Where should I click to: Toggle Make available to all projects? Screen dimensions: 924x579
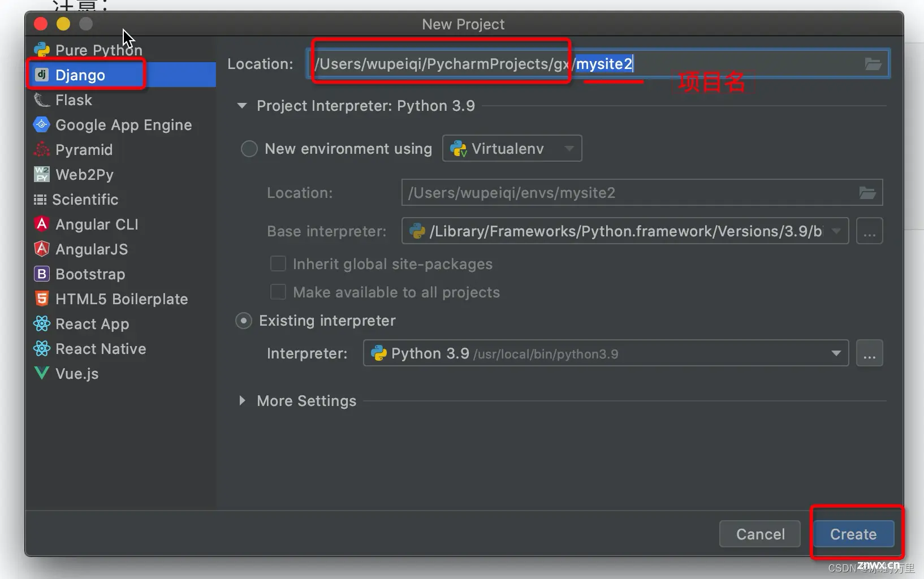click(x=278, y=292)
